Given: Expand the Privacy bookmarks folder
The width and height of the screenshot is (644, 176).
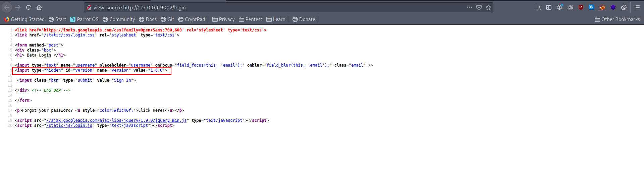Looking at the screenshot, I should pos(223,19).
